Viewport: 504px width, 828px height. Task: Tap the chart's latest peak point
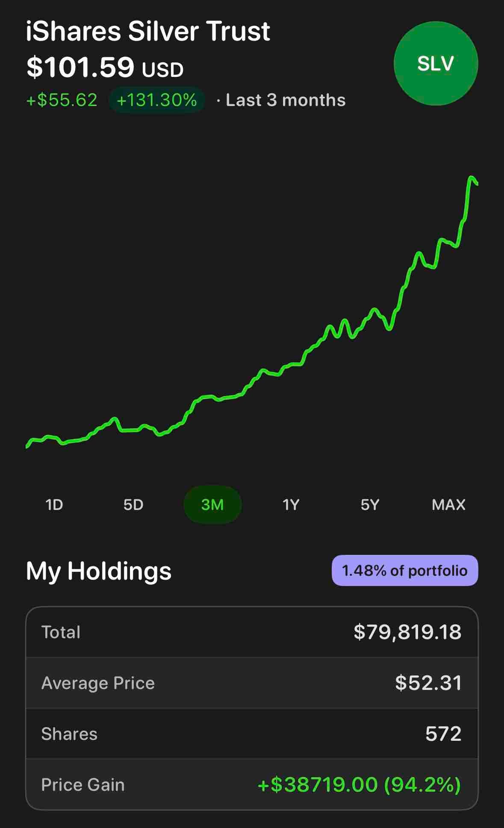(472, 177)
